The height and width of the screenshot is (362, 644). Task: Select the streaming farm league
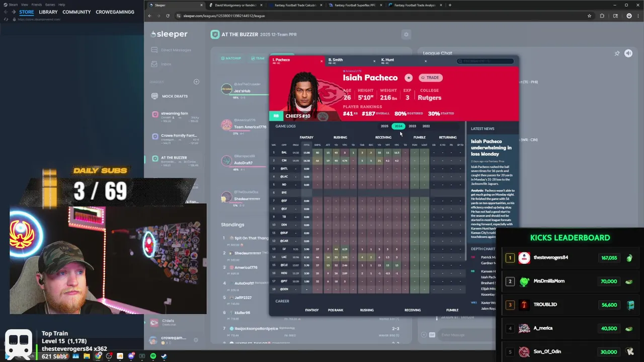coord(175,116)
